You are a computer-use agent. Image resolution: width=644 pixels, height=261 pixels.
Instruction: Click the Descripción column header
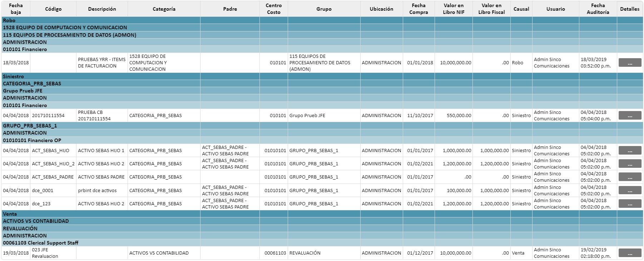(x=102, y=9)
